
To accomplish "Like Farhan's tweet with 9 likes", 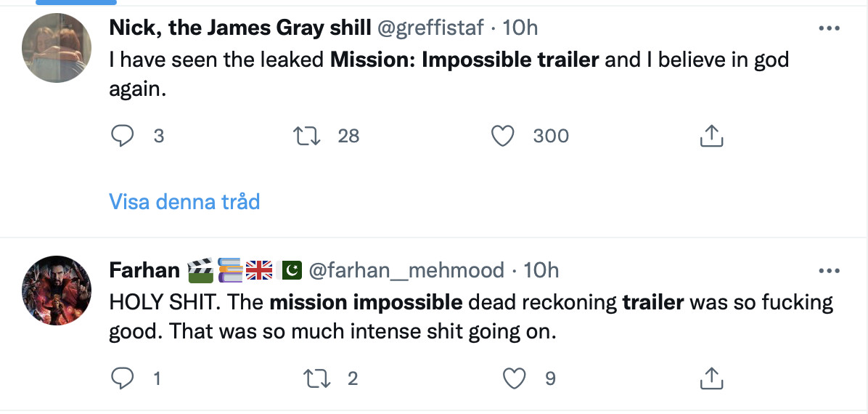I will [x=514, y=378].
